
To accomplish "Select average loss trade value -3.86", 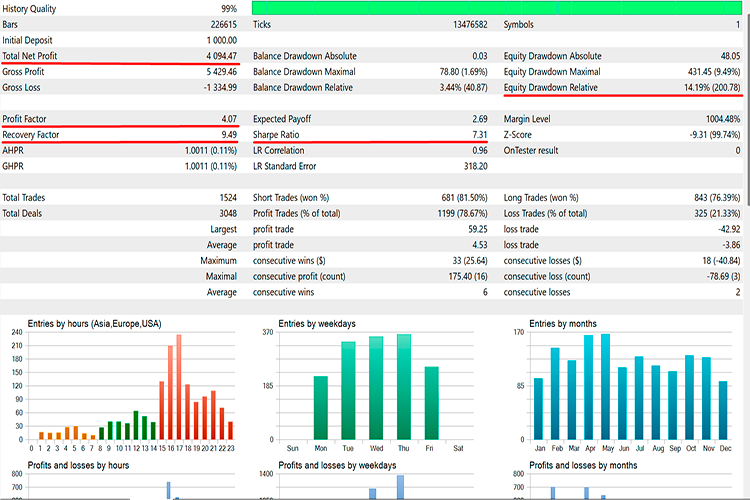I will 731,245.
